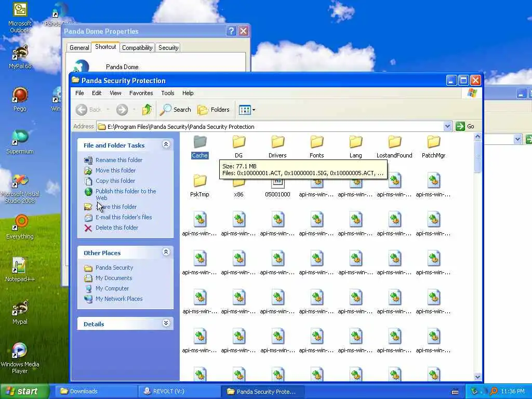Image resolution: width=532 pixels, height=399 pixels.
Task: Open the DG folder
Action: point(238,142)
